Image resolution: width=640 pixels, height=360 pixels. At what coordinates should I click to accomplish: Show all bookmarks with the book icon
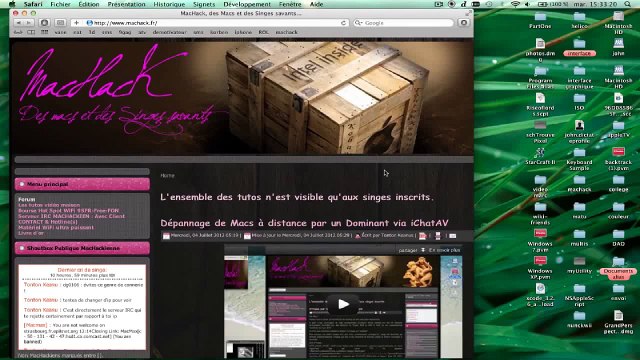tap(31, 32)
